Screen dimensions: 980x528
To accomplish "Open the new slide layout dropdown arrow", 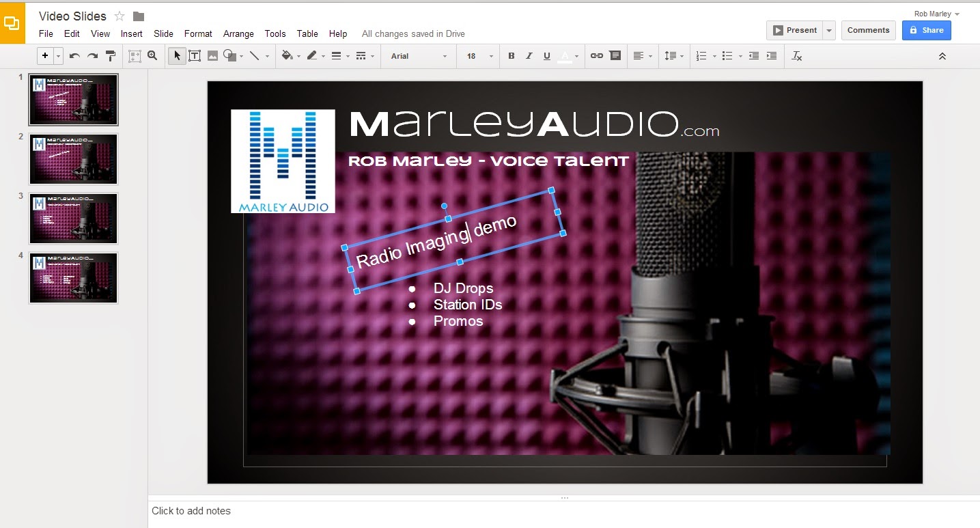I will pos(59,56).
